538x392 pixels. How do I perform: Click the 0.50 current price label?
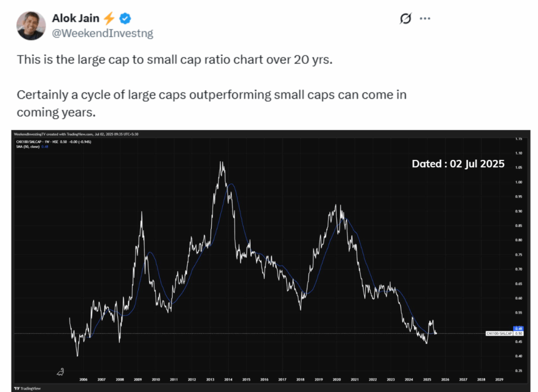[x=519, y=333]
